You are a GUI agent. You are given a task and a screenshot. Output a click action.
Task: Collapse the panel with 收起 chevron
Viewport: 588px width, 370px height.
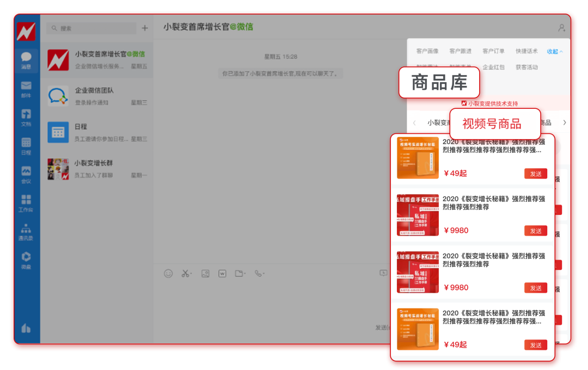555,52
